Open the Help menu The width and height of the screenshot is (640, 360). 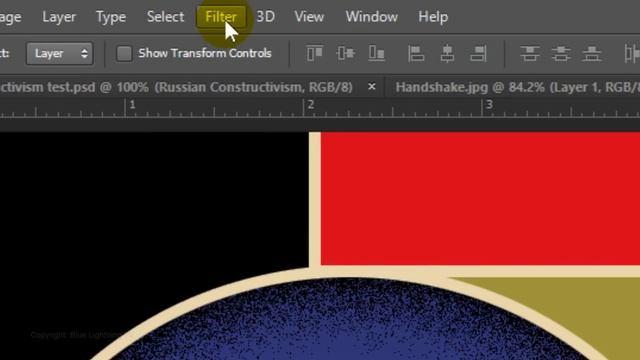pos(433,17)
